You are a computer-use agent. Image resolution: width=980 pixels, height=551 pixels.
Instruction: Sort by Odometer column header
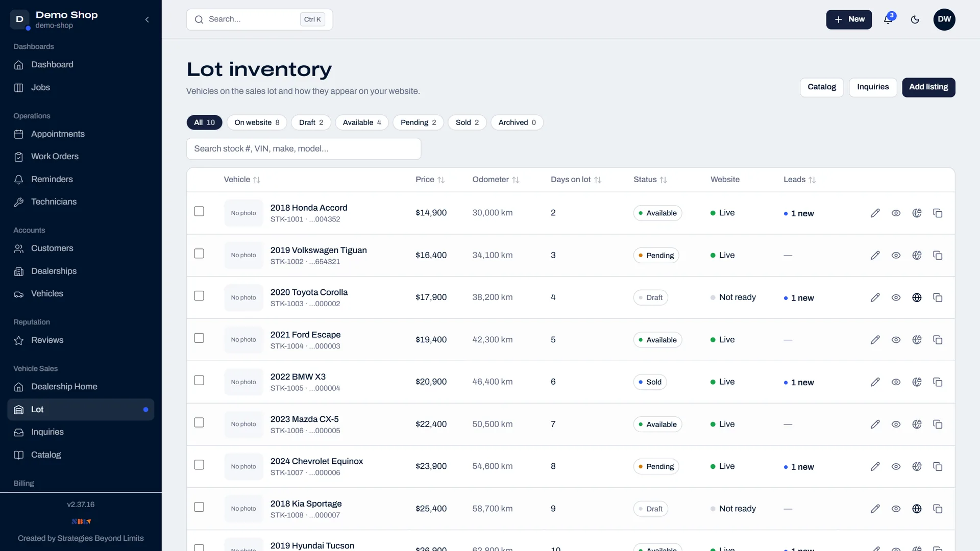point(496,180)
